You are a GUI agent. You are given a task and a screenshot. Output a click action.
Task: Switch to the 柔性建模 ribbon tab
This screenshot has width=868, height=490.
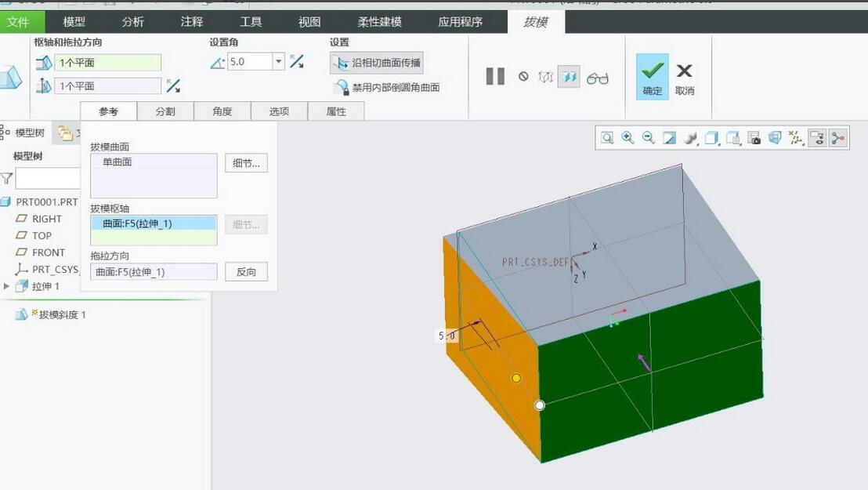coord(380,22)
